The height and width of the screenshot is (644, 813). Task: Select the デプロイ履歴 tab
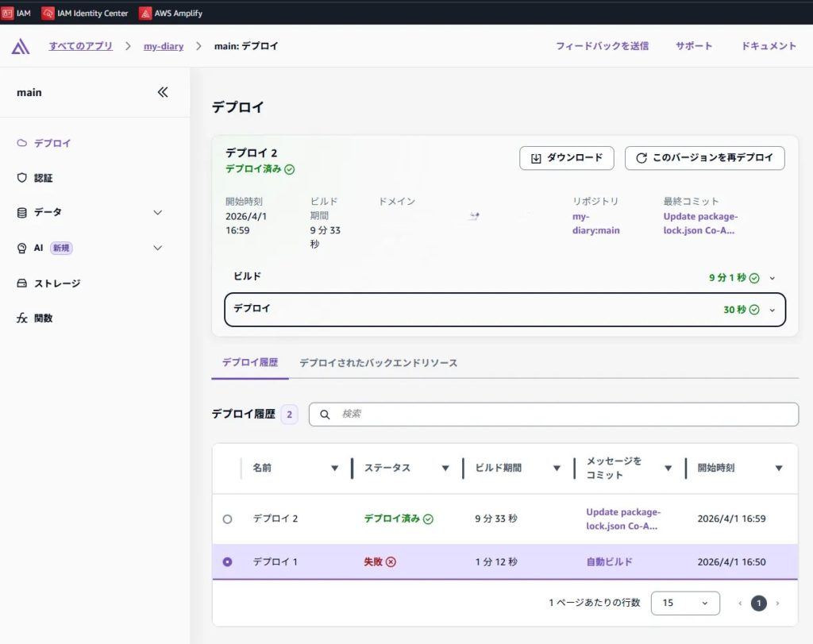point(250,363)
